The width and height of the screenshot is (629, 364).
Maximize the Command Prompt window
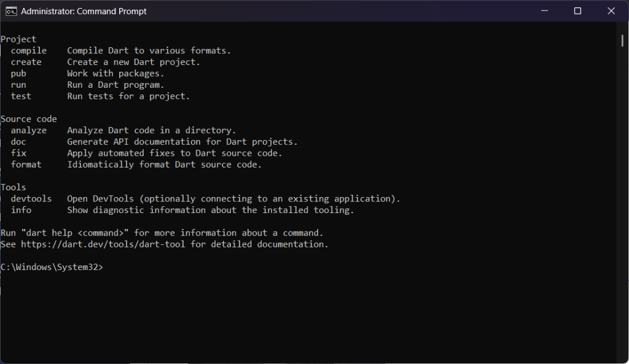point(577,11)
